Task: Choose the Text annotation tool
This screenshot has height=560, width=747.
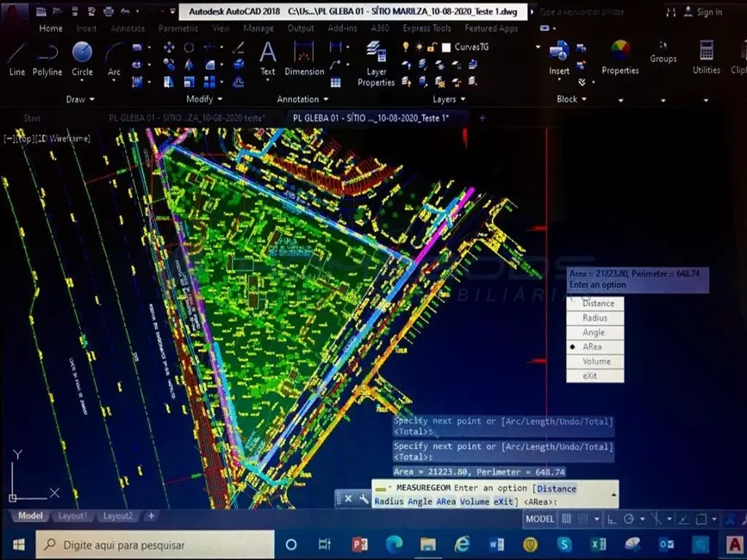Action: click(x=268, y=57)
